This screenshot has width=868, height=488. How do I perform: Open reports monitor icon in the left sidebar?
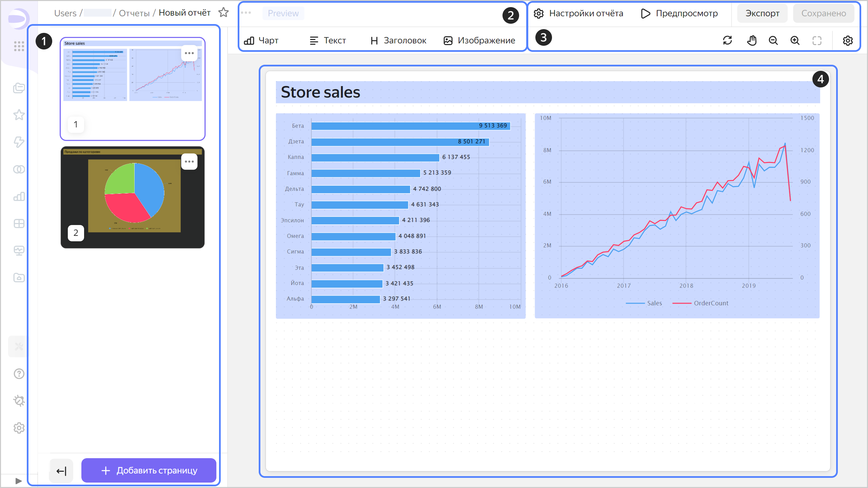(19, 250)
